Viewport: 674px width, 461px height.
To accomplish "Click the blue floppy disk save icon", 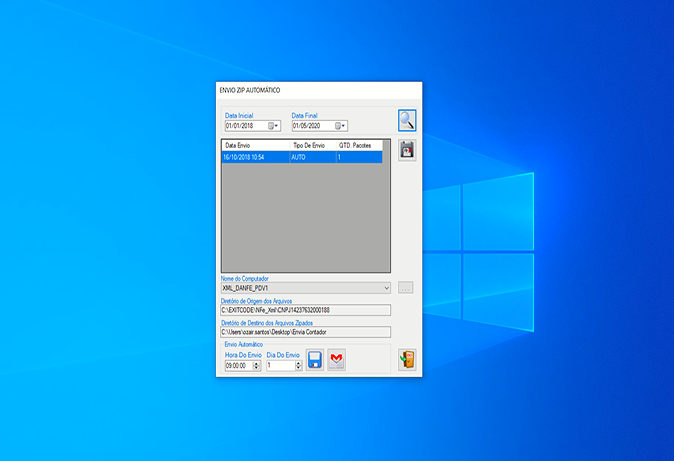I will coord(315,360).
